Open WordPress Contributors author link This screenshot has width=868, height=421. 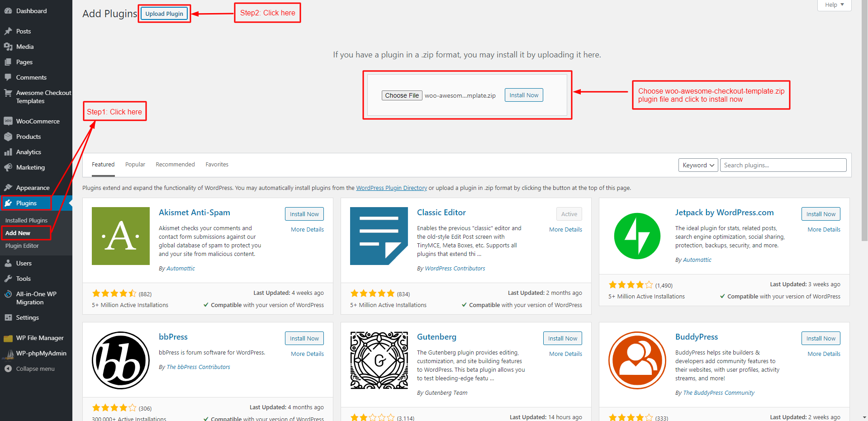[x=455, y=268]
